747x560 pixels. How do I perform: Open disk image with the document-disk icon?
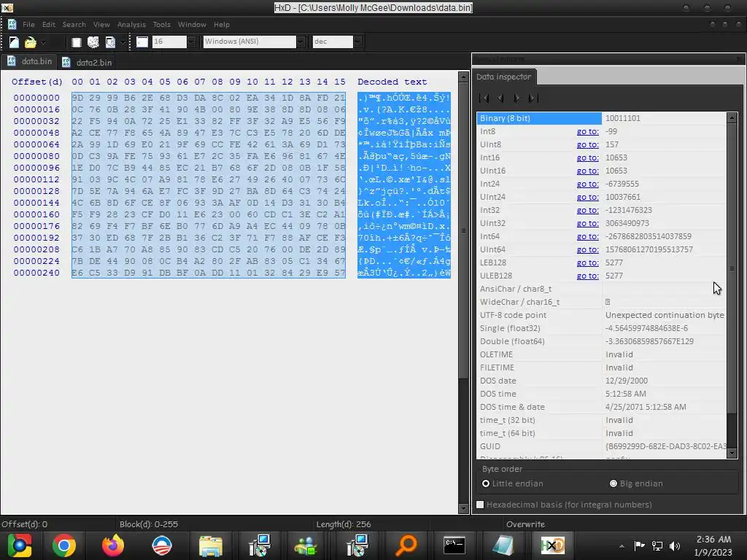(110, 42)
